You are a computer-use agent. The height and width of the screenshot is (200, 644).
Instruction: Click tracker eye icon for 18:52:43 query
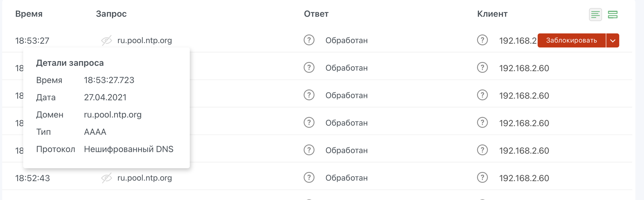click(107, 178)
